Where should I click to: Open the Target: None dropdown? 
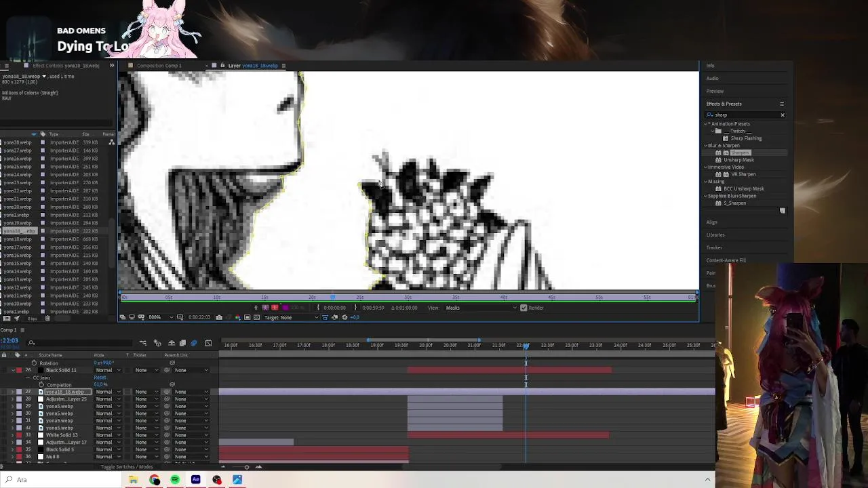point(291,317)
